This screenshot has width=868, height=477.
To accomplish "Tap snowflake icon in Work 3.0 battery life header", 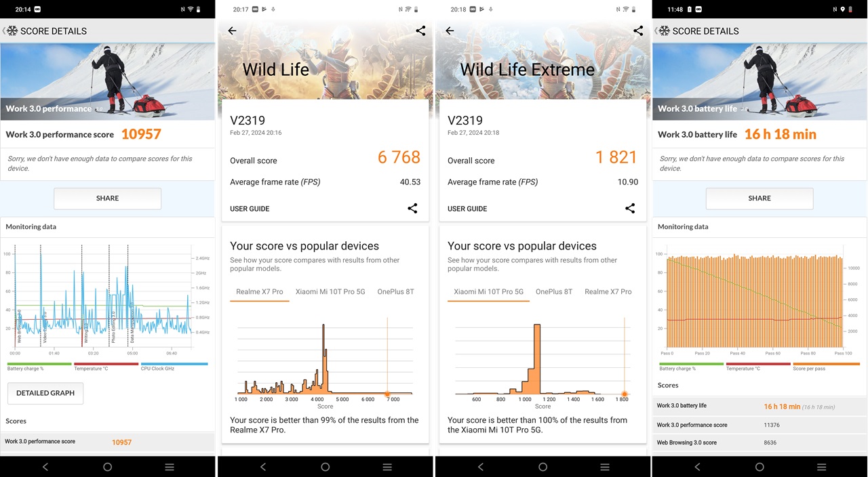I will point(665,31).
